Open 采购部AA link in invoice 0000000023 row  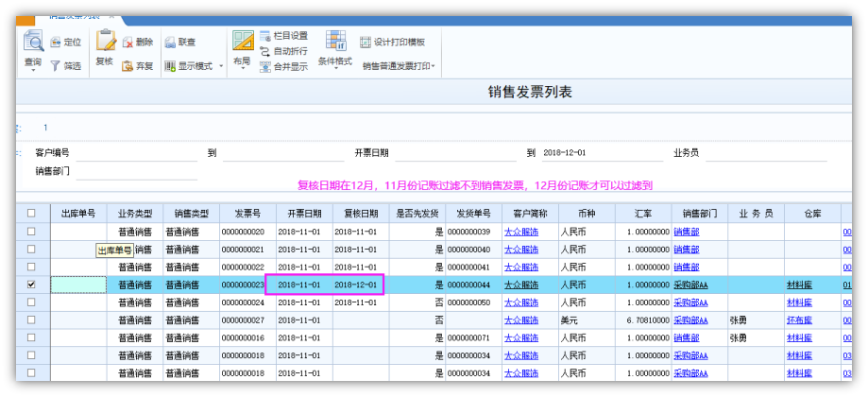click(x=690, y=285)
